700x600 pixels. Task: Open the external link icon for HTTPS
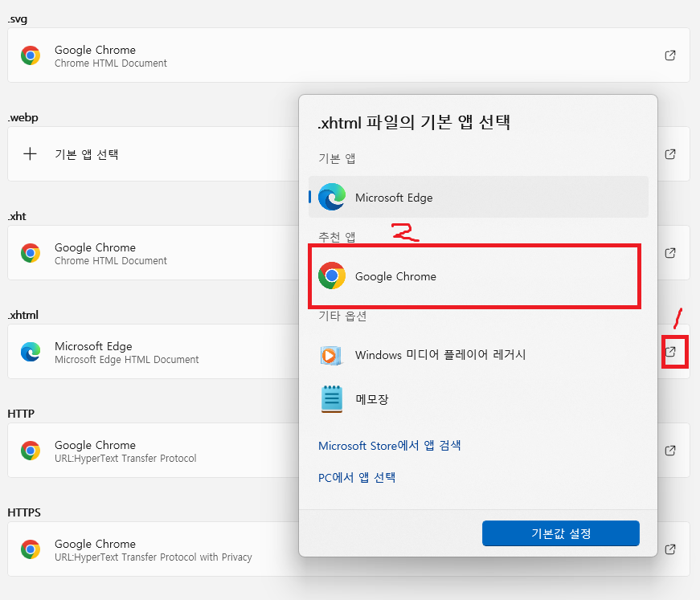670,549
